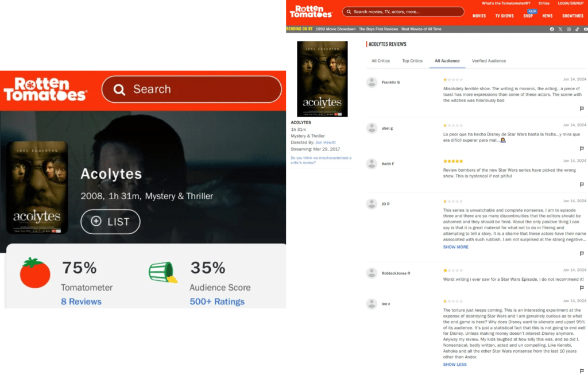The height and width of the screenshot is (379, 588).
Task: Flag Keith F's review
Action: pyautogui.click(x=582, y=184)
